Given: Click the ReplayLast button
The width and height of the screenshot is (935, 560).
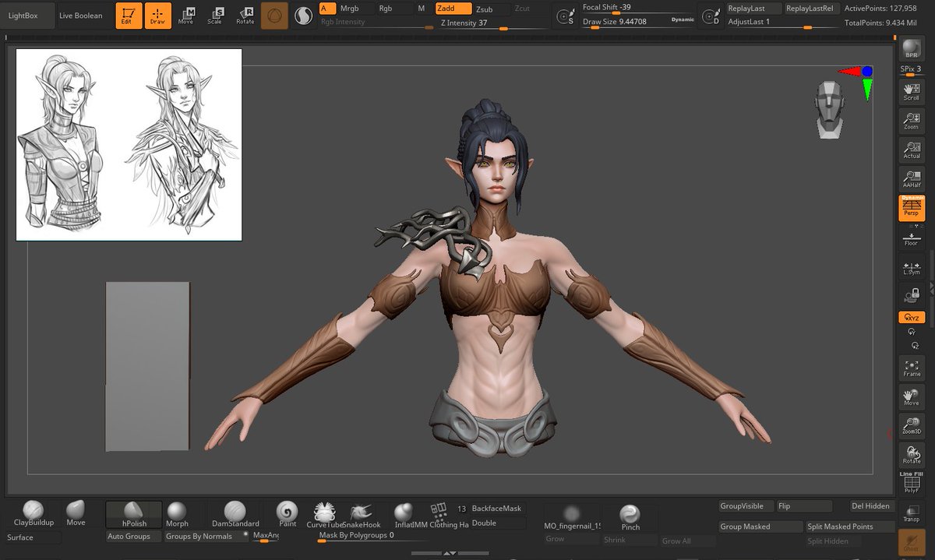Looking at the screenshot, I should coord(752,8).
